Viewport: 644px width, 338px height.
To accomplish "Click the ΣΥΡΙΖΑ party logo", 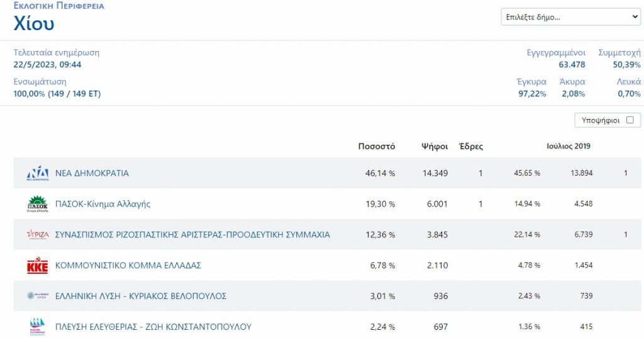I will coord(37,235).
